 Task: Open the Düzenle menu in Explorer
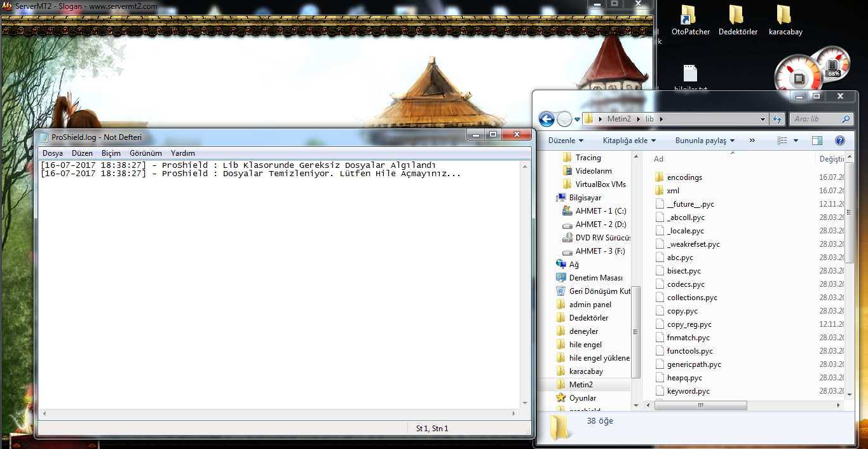tap(565, 141)
